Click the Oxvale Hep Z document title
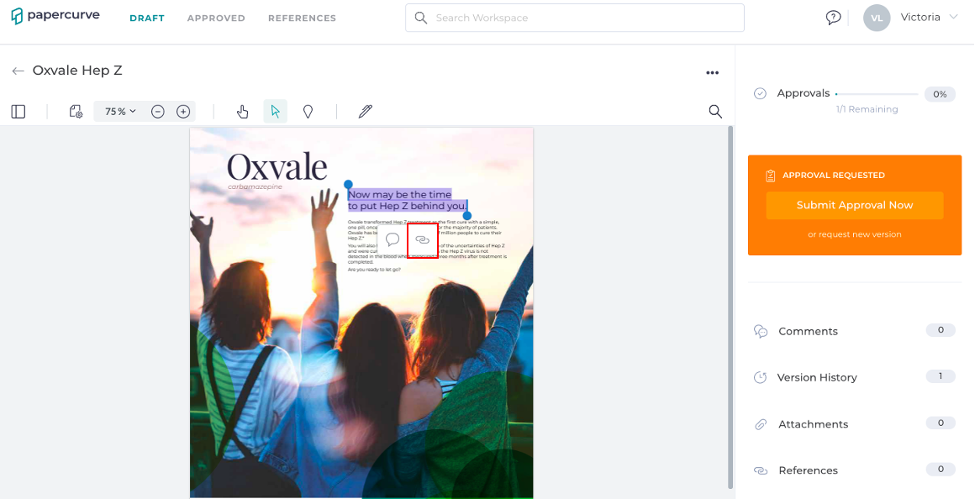Viewport: 980px width, 499px height. coord(77,71)
